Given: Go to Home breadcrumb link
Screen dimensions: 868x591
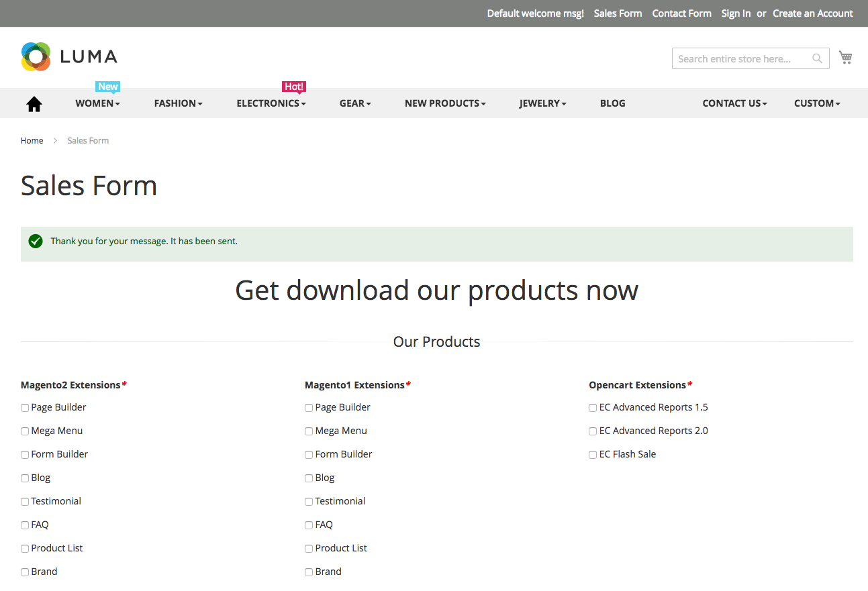Looking at the screenshot, I should point(32,141).
